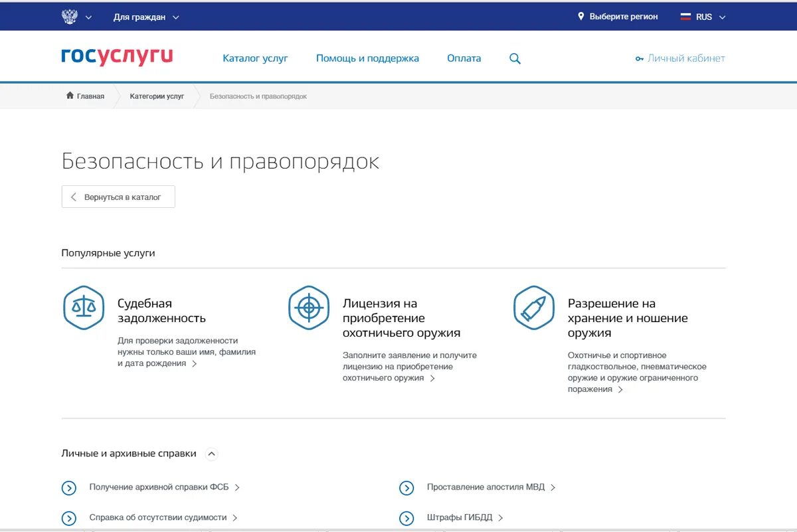
Task: Open Судебная задолженность service title
Action: coord(161,311)
